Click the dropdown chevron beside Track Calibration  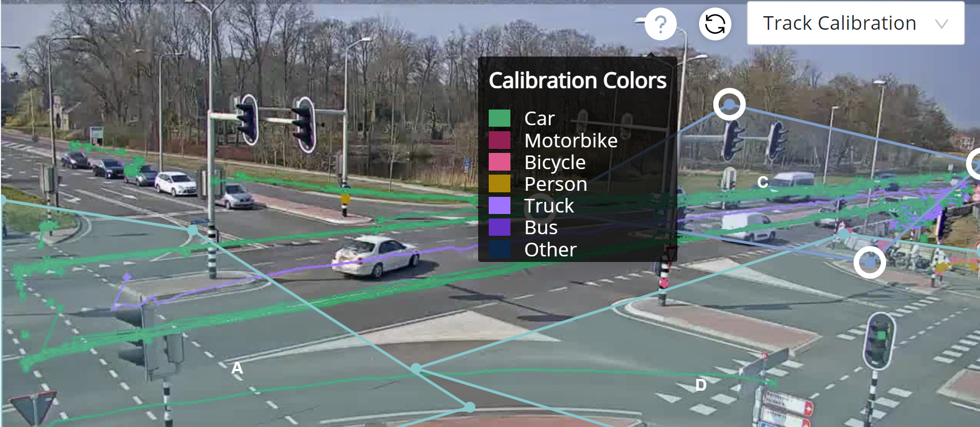tap(941, 24)
